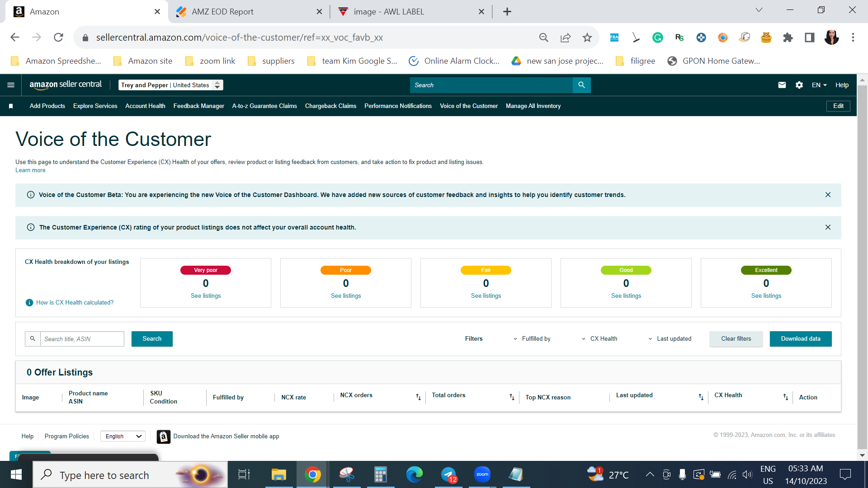Screen dimensions: 868x488
Task: Open Chrome three-dot menu
Action: pos(853,38)
